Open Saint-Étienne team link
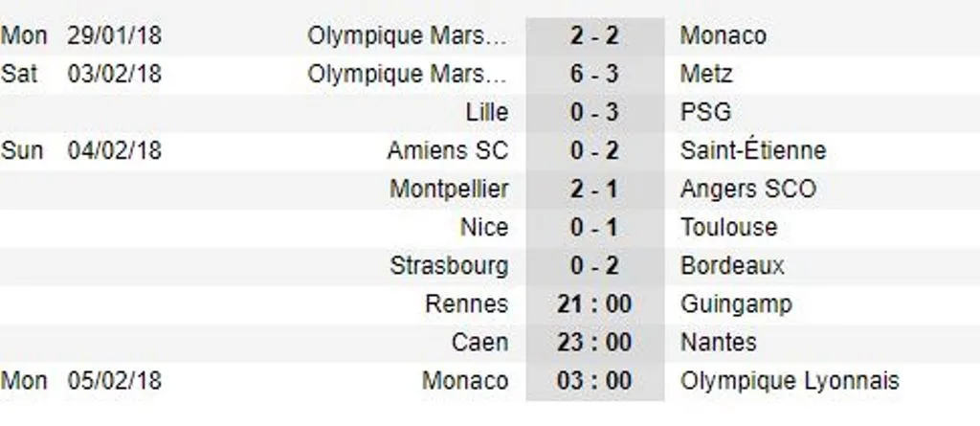This screenshot has height=426, width=980. [753, 150]
